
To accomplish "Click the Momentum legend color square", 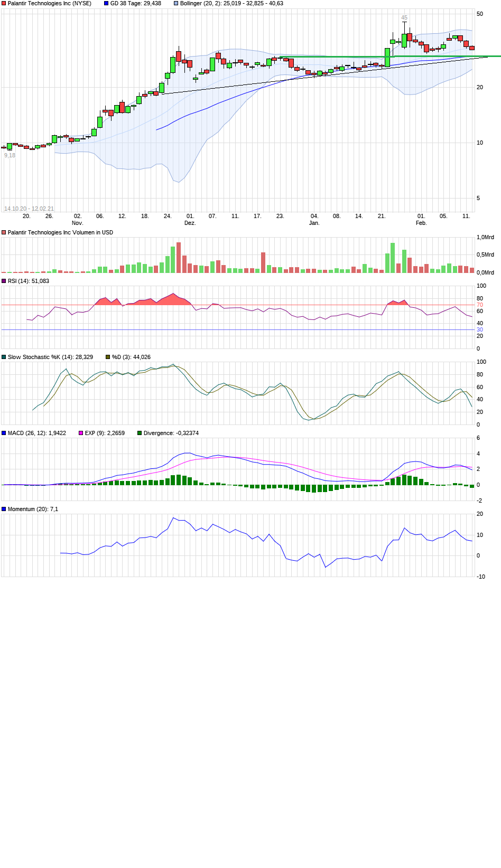I will coord(4,510).
